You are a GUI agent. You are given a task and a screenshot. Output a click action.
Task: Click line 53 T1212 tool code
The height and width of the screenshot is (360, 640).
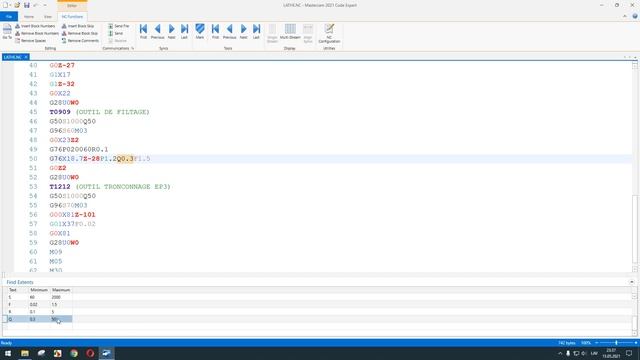click(x=60, y=187)
